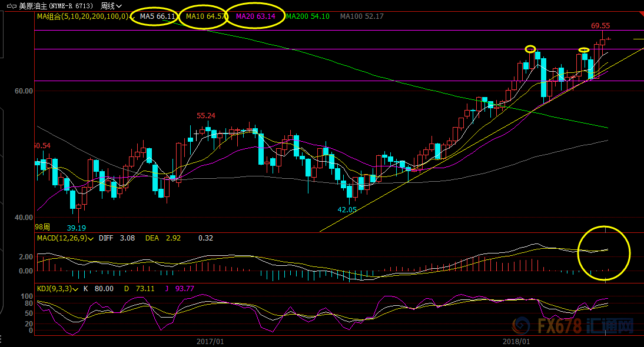Click the 42.05 low price label
The height and width of the screenshot is (347, 644).
[347, 209]
